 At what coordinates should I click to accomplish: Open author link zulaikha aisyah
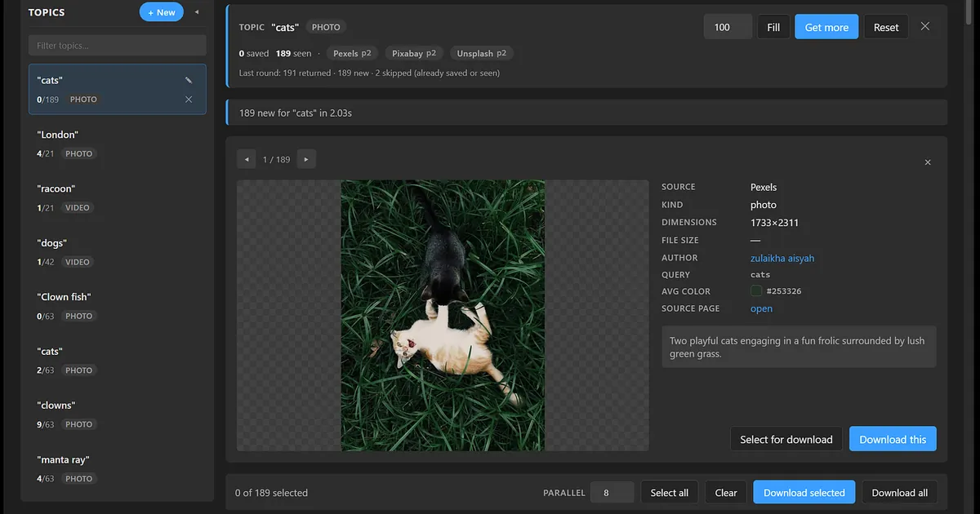[782, 258]
